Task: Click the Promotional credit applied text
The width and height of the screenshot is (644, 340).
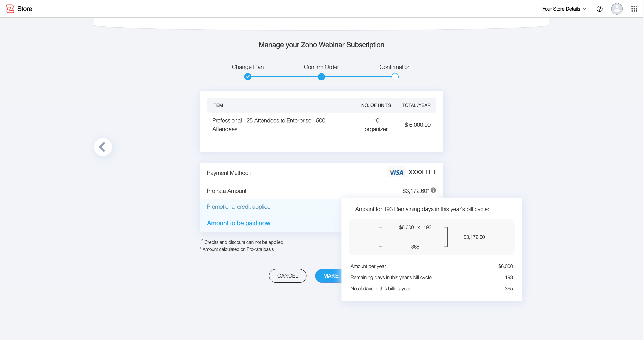Action: tap(238, 207)
